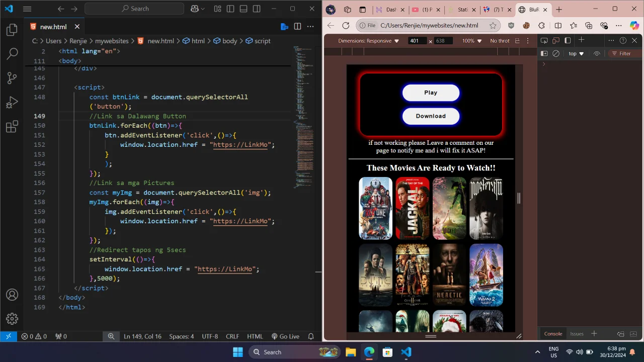The height and width of the screenshot is (362, 644).
Task: Change indentation via Spaces: 4
Action: pos(181,336)
